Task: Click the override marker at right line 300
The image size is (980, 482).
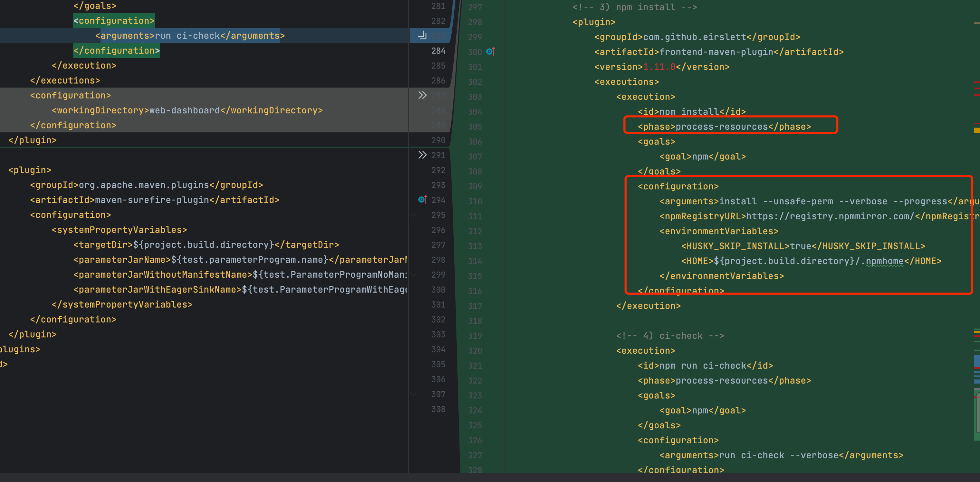Action: point(491,51)
